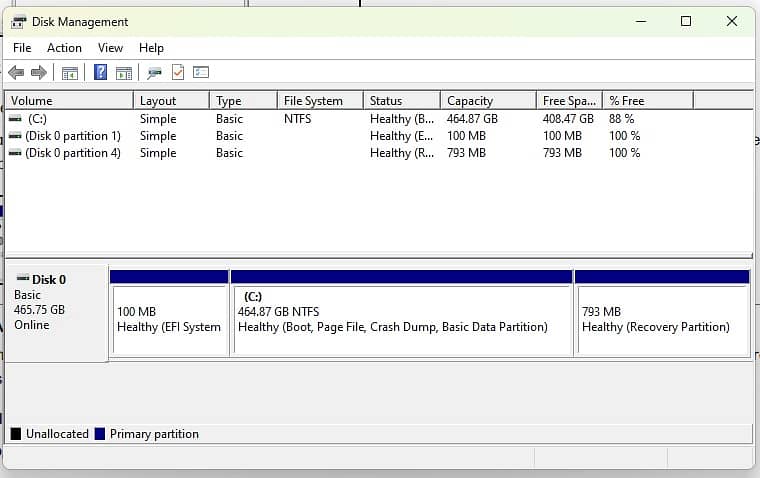Open the View menu

(x=110, y=47)
